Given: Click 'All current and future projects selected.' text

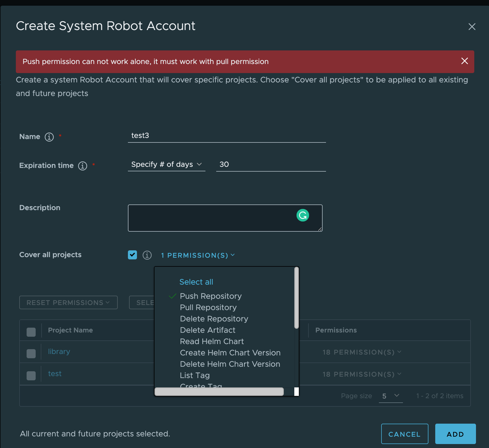Looking at the screenshot, I should pos(95,434).
